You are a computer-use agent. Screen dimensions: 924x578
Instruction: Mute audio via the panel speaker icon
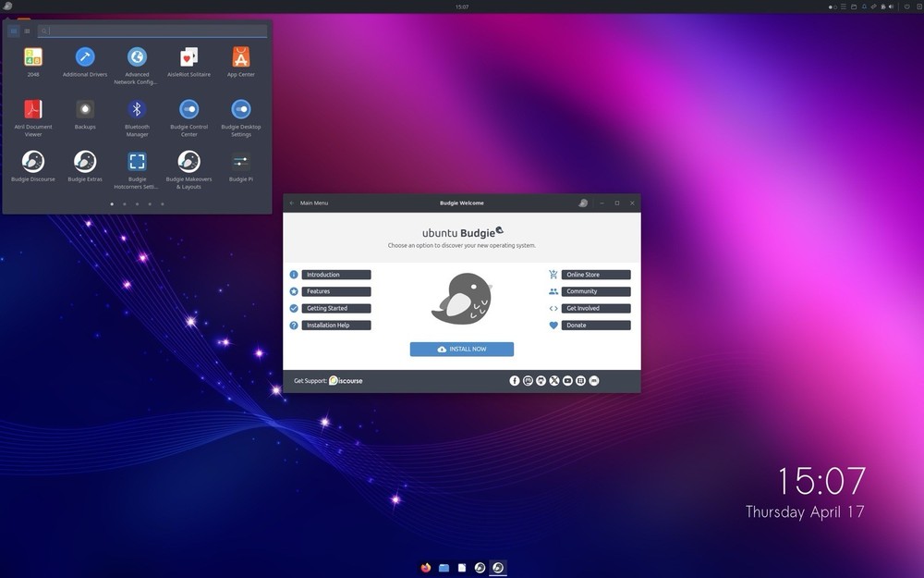pyautogui.click(x=891, y=6)
